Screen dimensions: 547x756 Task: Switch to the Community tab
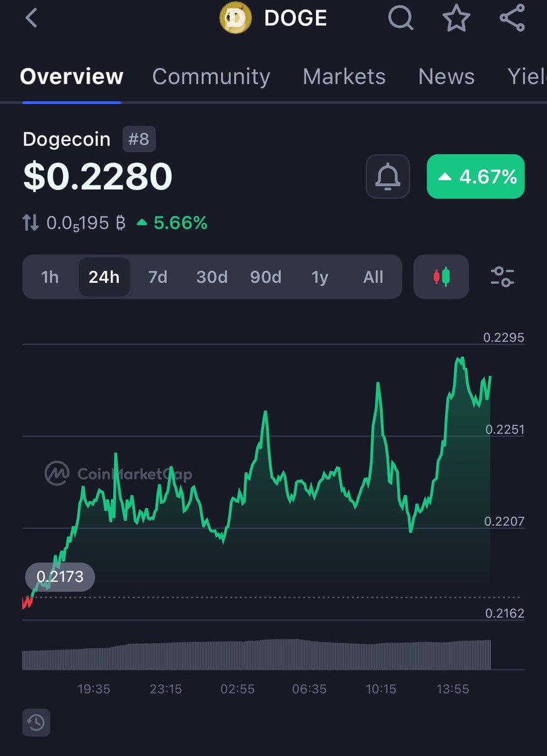[x=211, y=76]
